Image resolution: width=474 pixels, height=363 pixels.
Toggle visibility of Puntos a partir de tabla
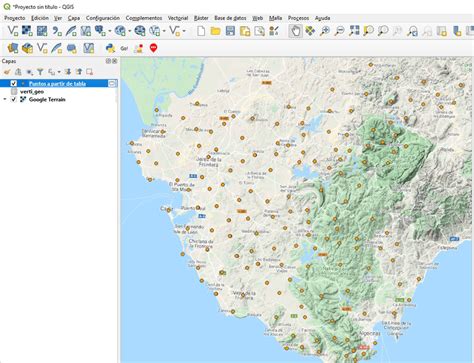14,83
